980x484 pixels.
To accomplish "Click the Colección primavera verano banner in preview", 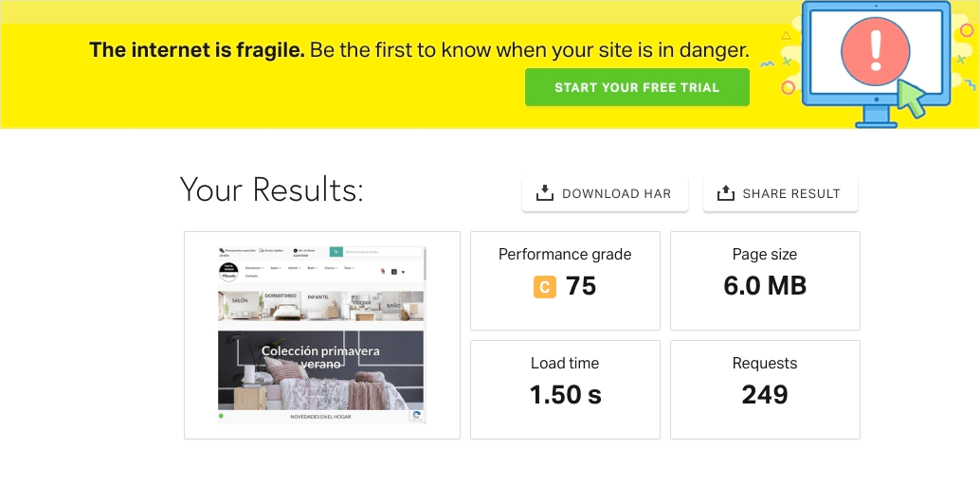I will (x=320, y=369).
